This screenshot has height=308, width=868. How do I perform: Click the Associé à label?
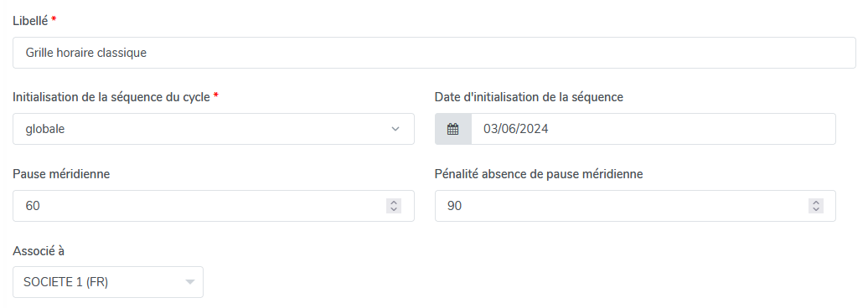coord(39,251)
